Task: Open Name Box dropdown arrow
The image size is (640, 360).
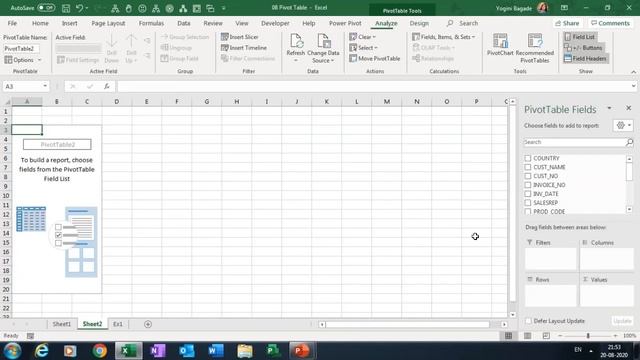Action: (x=45, y=86)
